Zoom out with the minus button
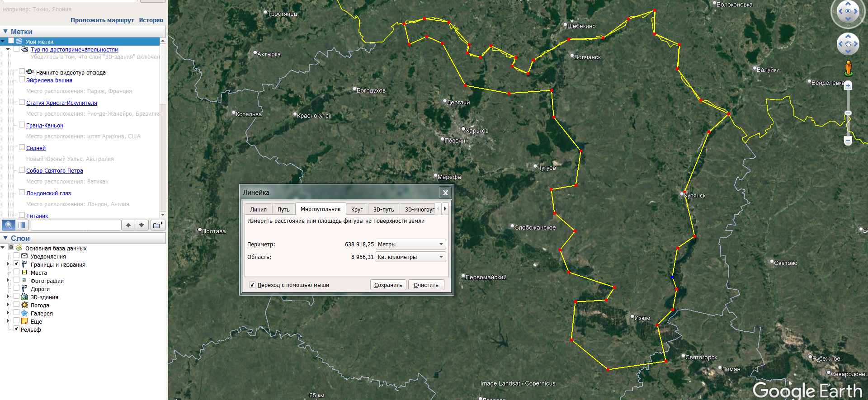 click(x=848, y=141)
